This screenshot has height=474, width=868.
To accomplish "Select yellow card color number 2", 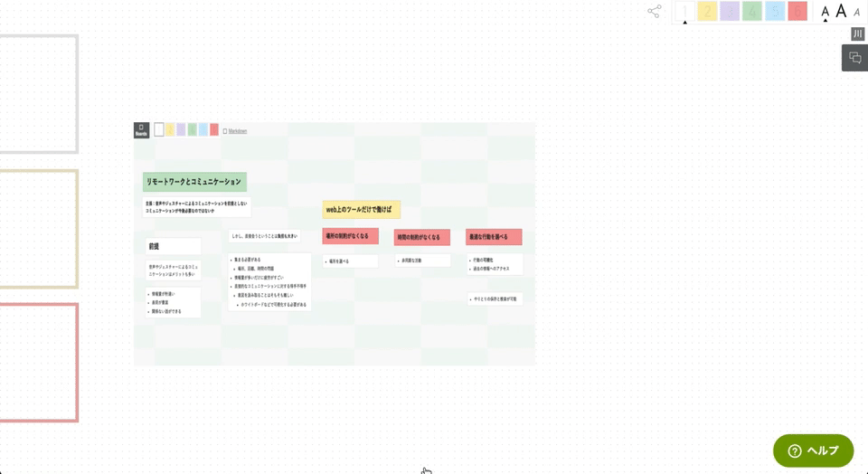I will (x=707, y=11).
